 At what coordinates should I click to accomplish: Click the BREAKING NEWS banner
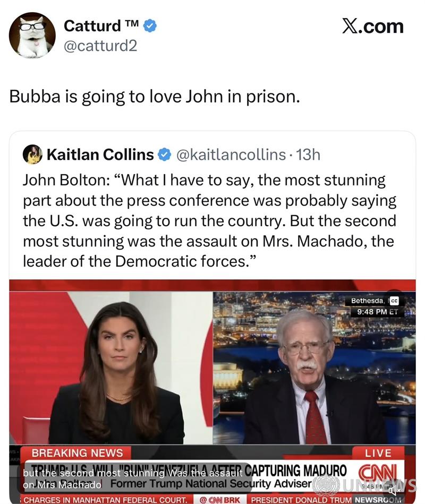coord(78,453)
